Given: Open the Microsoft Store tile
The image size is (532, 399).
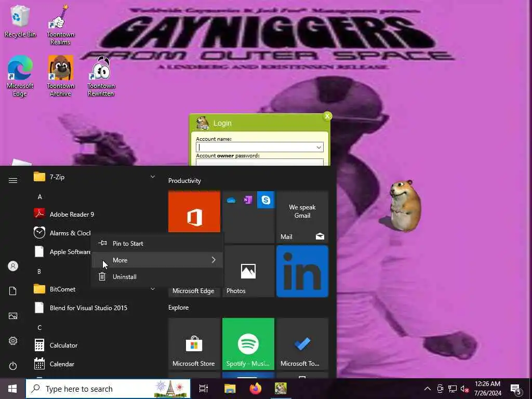Looking at the screenshot, I should click(194, 344).
